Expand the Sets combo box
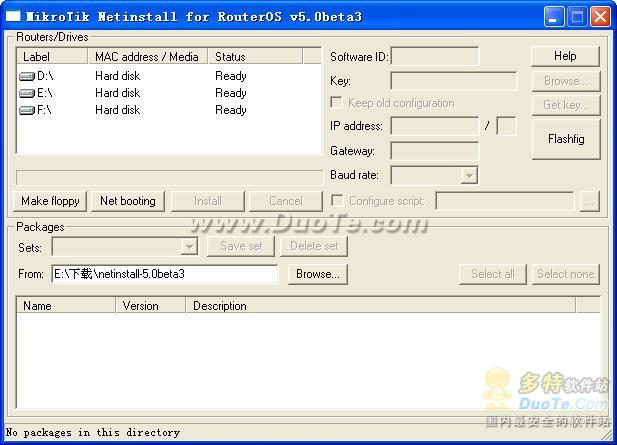Viewport: 617px width, 445px height. (x=189, y=247)
